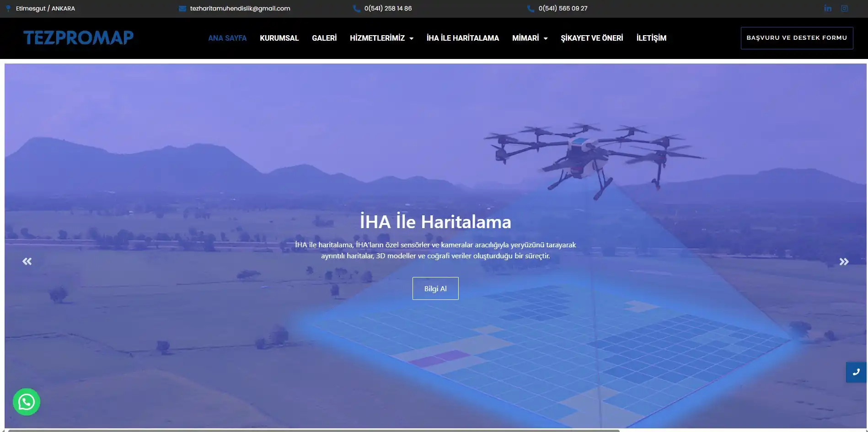The width and height of the screenshot is (868, 432).
Task: Advance slider with right double-arrow
Action: tap(844, 261)
